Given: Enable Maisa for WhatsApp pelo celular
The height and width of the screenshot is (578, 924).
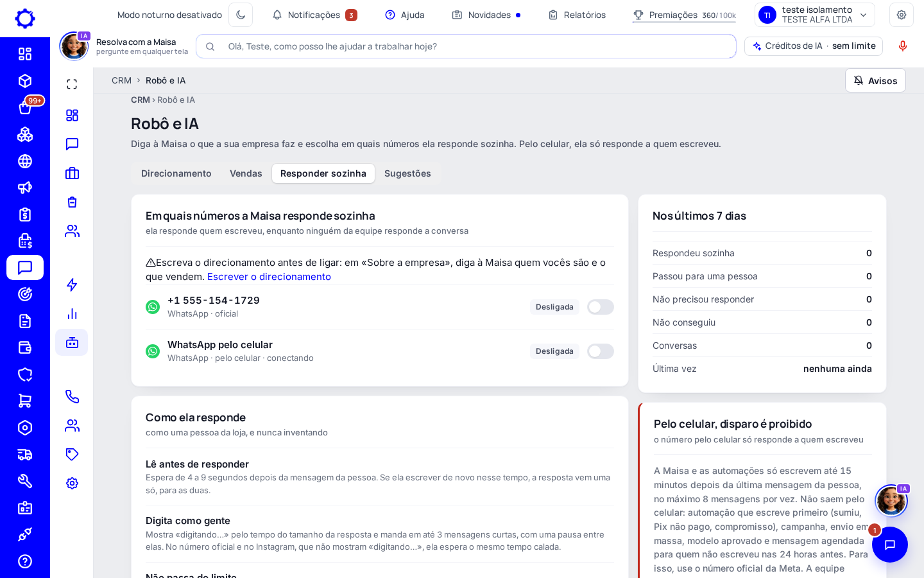Looking at the screenshot, I should coord(601,351).
